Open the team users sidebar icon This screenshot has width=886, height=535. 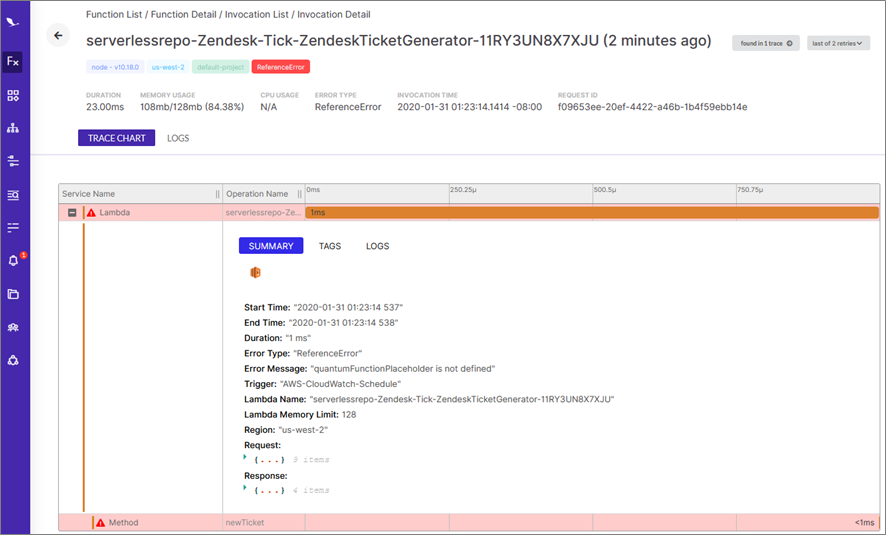point(13,327)
